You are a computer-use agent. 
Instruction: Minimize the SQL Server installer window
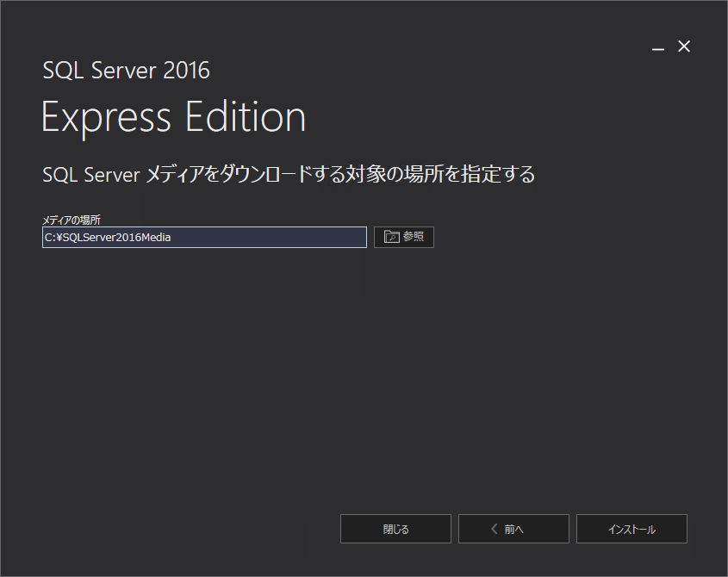[658, 47]
